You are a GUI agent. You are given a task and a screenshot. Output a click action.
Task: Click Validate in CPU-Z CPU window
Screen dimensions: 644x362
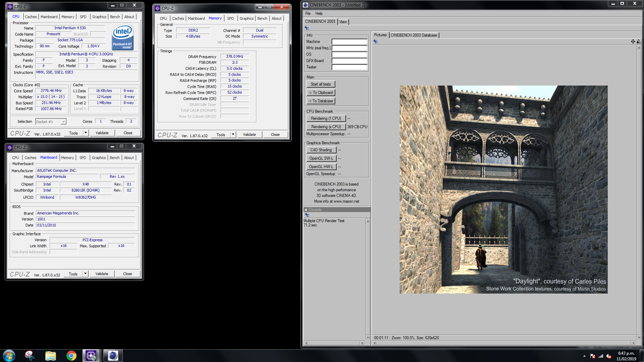coord(102,133)
